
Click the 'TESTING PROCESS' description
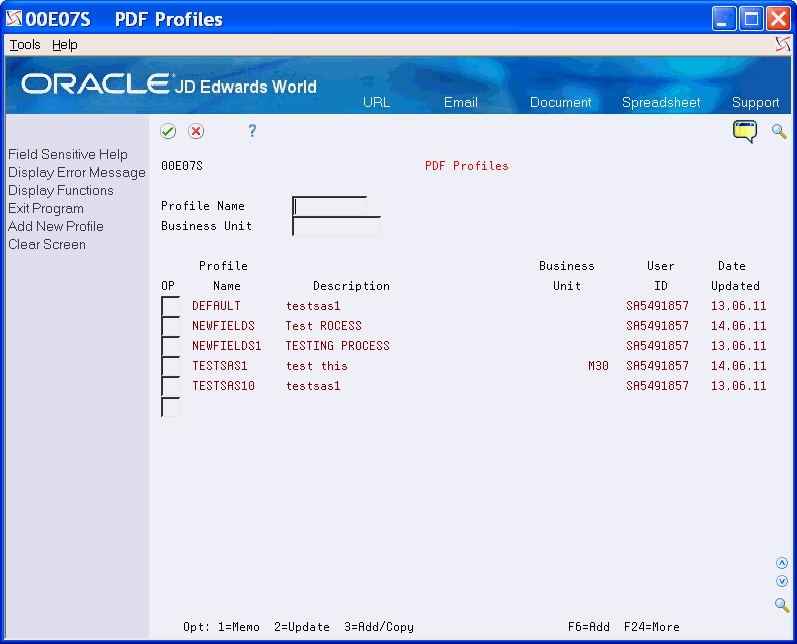pos(338,346)
